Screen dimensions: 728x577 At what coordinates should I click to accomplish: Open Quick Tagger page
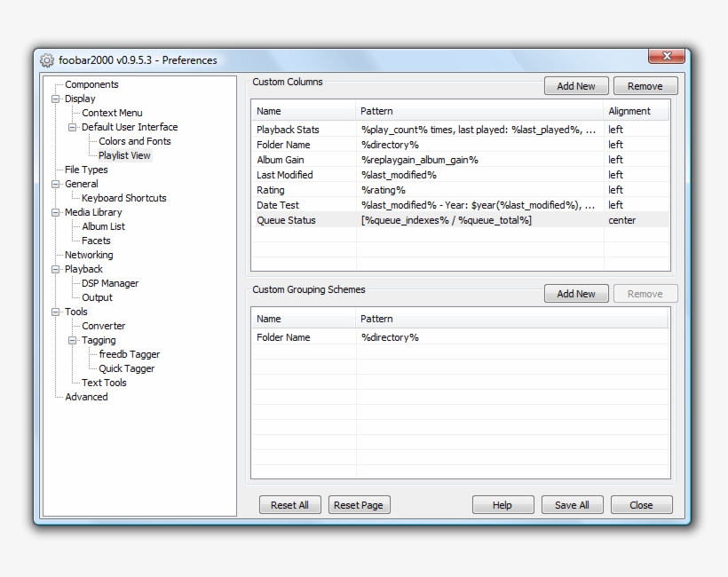tap(126, 368)
